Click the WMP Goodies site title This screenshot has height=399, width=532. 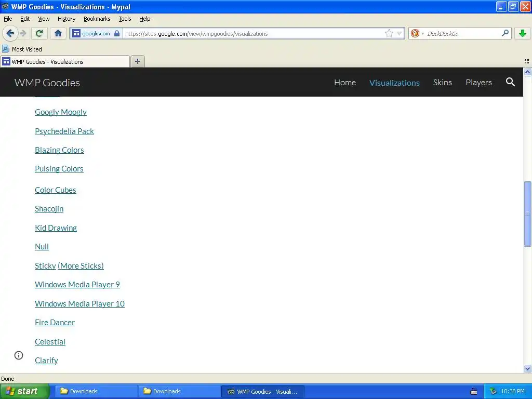(x=47, y=83)
